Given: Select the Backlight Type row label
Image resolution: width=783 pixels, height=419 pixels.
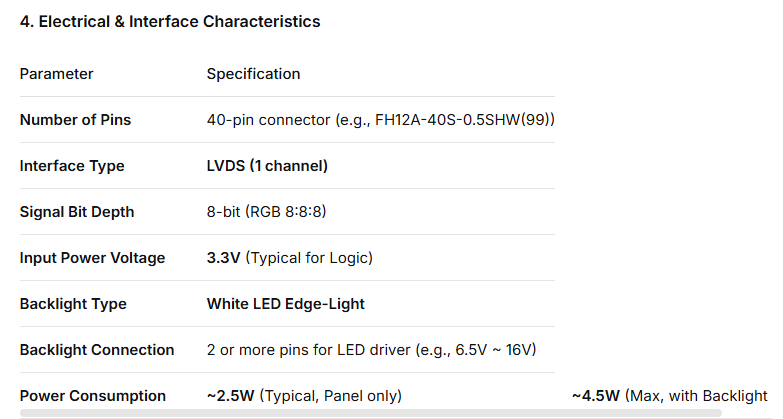Looking at the screenshot, I should point(73,304).
